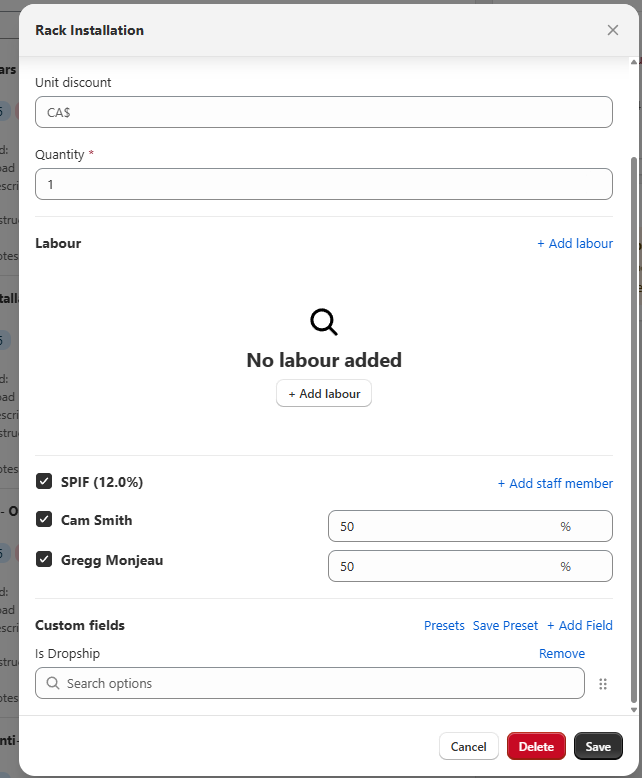Remove the Is Dropship custom field
The width and height of the screenshot is (642, 778).
pyautogui.click(x=562, y=654)
